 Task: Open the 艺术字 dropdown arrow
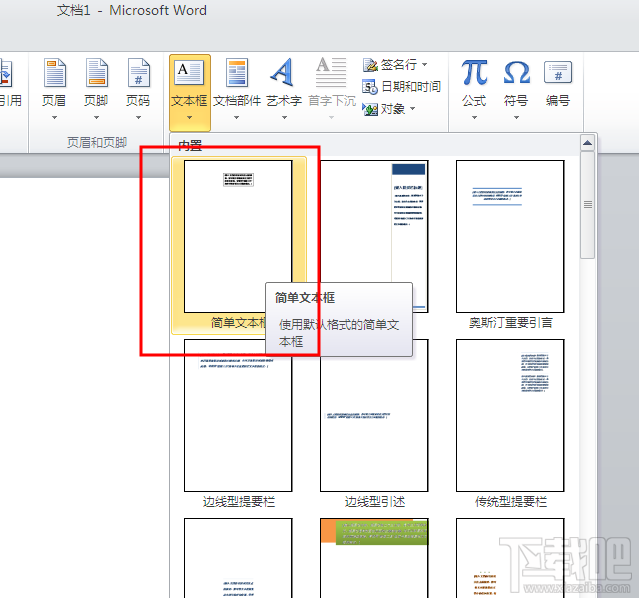(x=284, y=118)
